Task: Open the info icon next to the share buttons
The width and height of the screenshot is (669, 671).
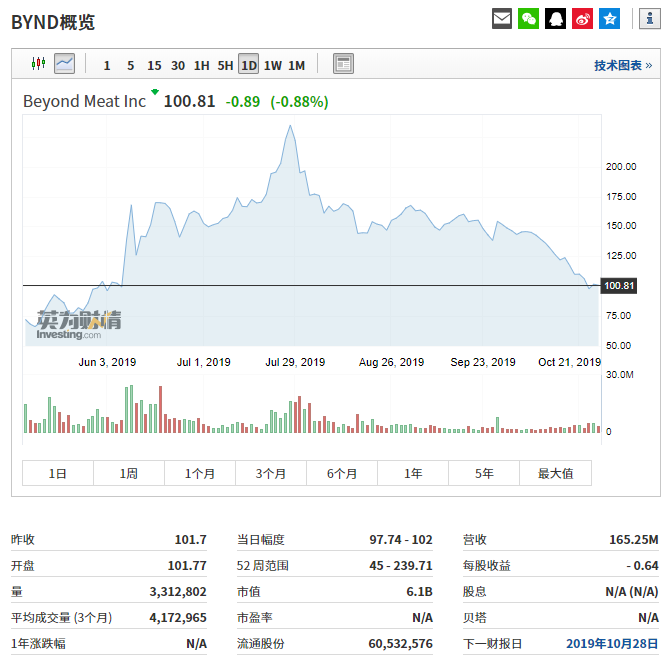Action: [650, 19]
